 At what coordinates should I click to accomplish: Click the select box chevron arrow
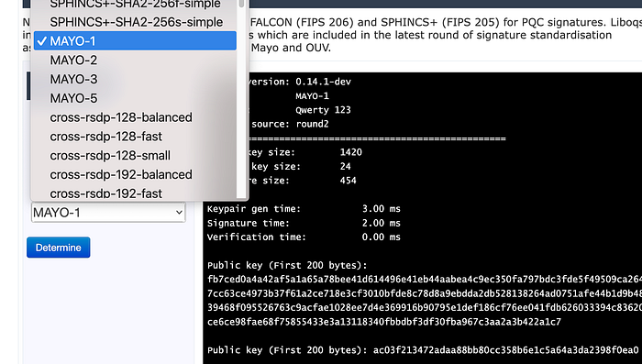179,213
